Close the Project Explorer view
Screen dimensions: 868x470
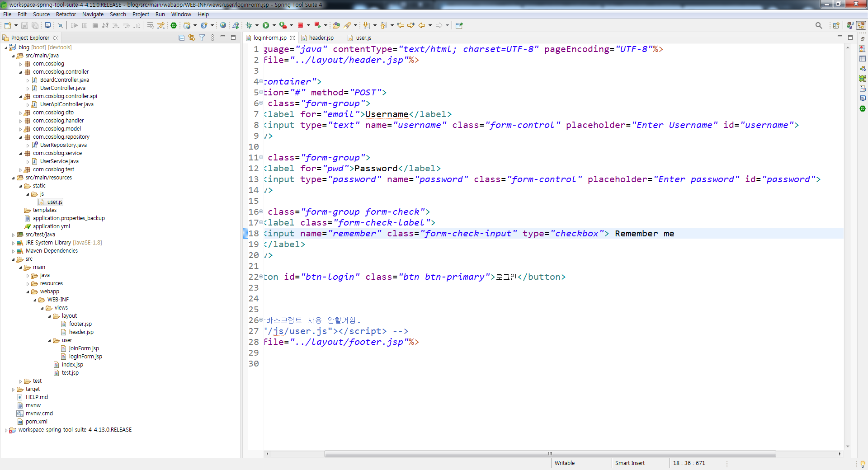[x=55, y=38]
